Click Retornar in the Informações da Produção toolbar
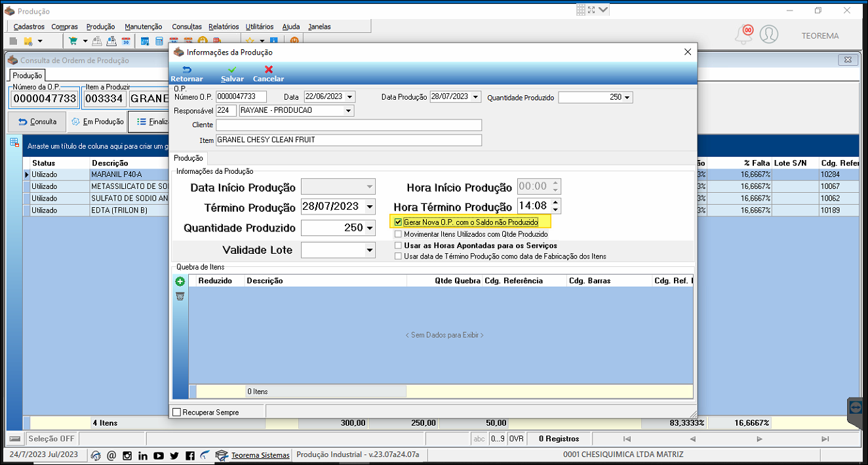Viewport: 868px width, 465px height. point(186,74)
